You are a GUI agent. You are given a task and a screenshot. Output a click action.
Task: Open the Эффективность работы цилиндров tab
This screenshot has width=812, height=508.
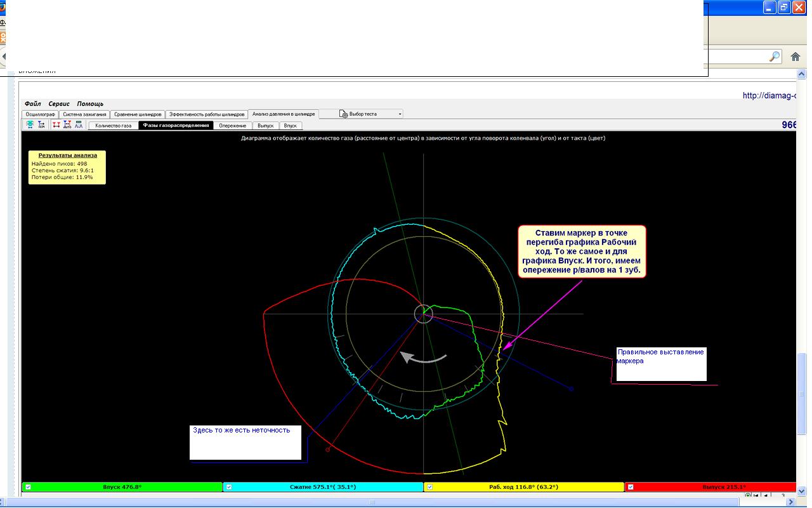point(207,114)
